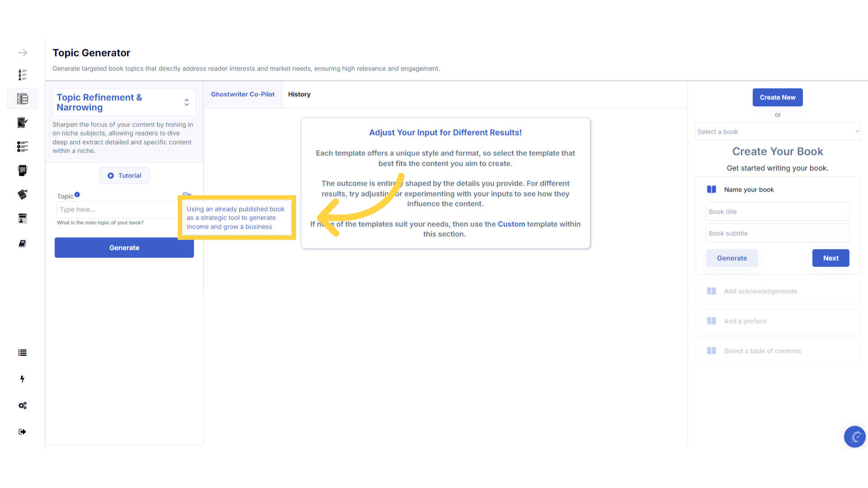868x488 pixels.
Task: Open the floating chat support bubble
Action: pyautogui.click(x=854, y=436)
